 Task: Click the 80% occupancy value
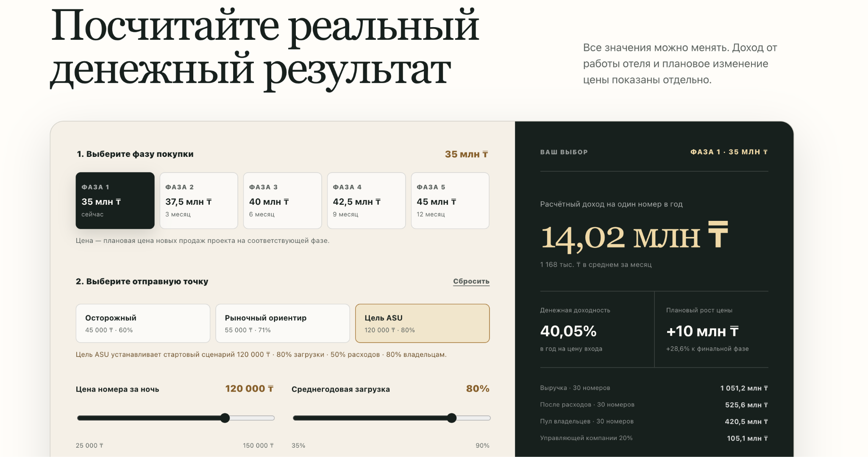478,389
